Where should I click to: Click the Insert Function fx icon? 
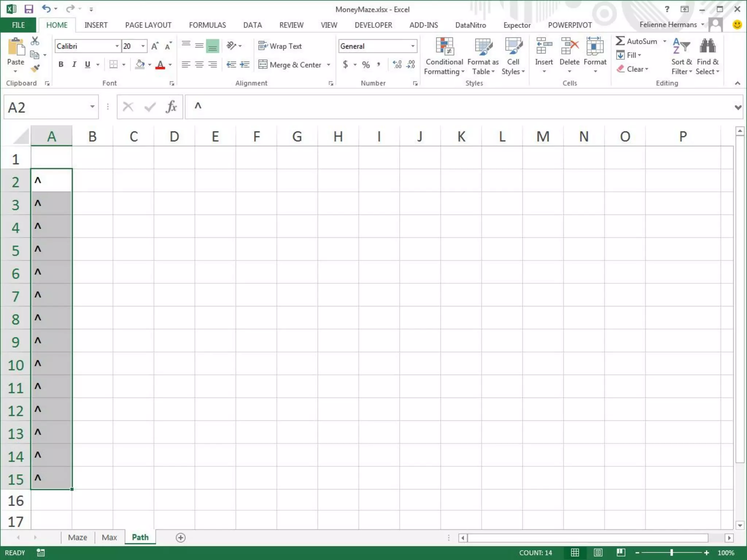(x=171, y=107)
